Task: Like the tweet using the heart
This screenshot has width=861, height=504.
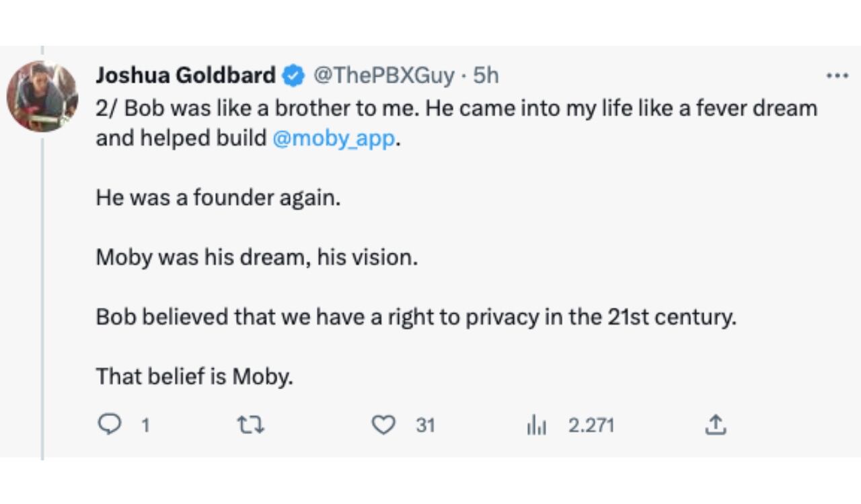Action: (385, 423)
